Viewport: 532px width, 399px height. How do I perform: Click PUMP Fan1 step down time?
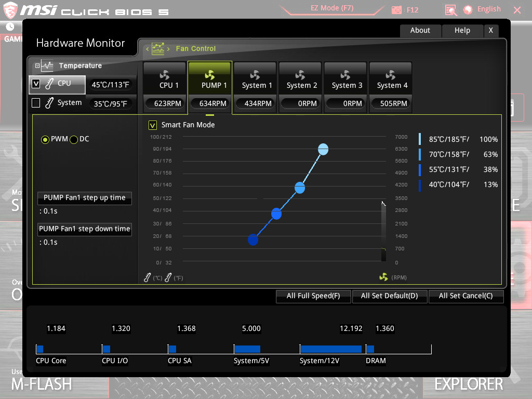tap(85, 229)
